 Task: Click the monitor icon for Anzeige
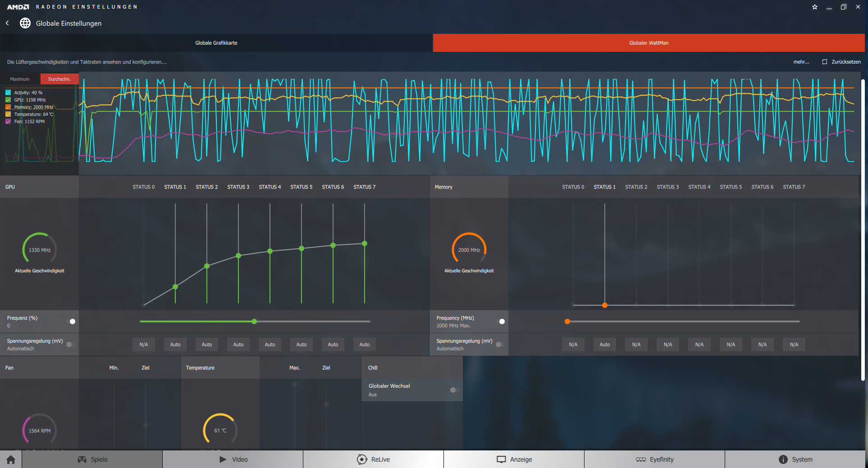tap(501, 459)
